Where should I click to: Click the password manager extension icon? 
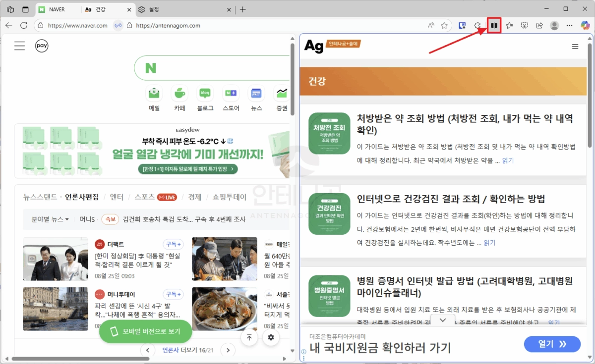coord(462,25)
